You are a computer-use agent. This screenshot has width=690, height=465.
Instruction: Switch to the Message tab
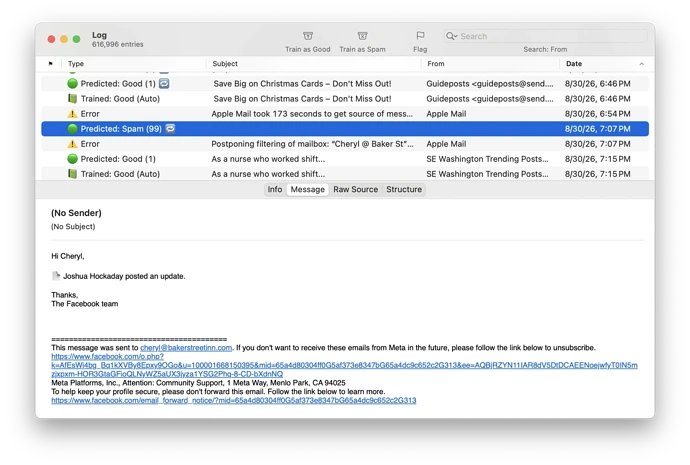(x=308, y=189)
